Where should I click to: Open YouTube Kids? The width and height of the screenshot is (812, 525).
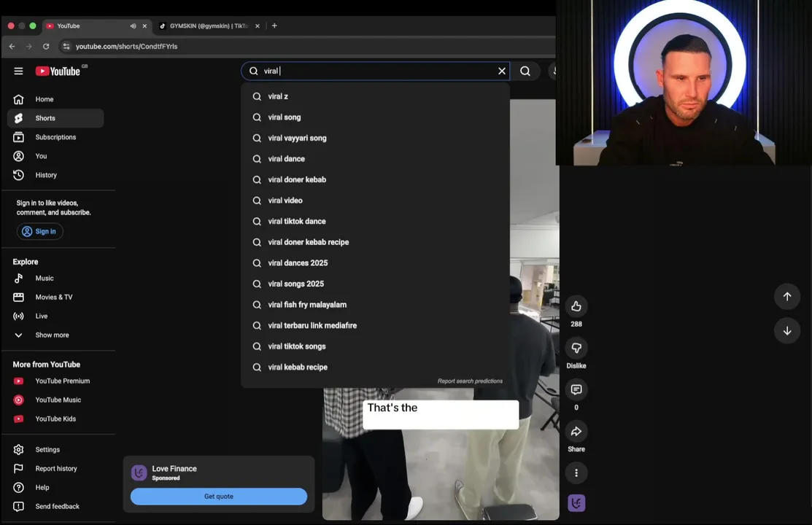click(x=55, y=419)
